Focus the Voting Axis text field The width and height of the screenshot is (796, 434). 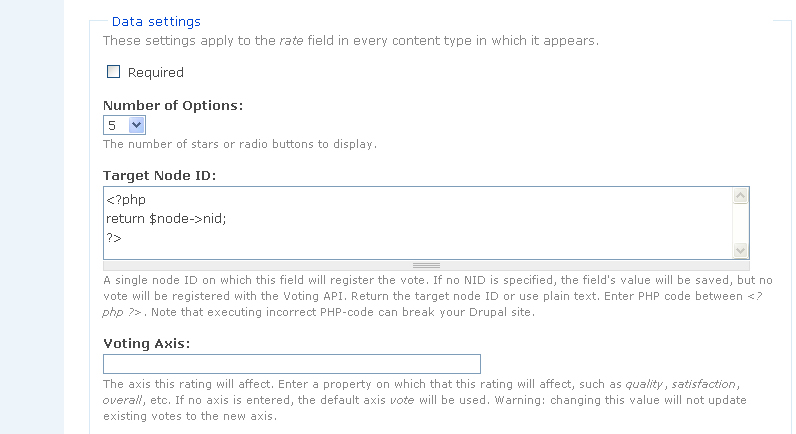click(292, 364)
